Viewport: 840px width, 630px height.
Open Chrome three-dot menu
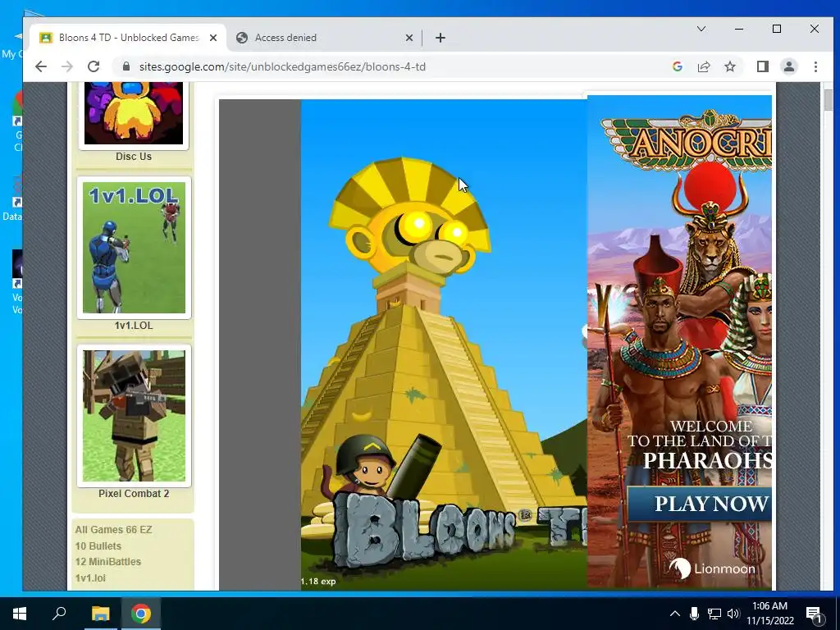pos(815,66)
